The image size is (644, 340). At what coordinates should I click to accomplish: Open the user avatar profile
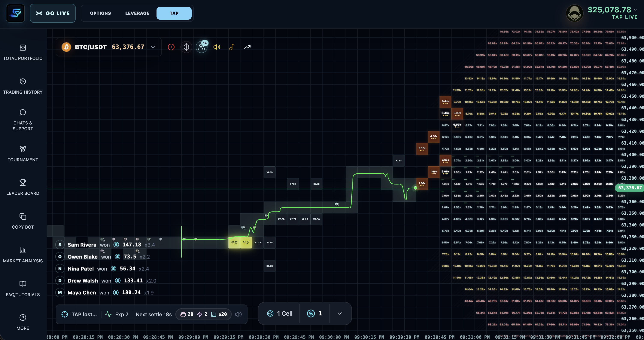(574, 13)
